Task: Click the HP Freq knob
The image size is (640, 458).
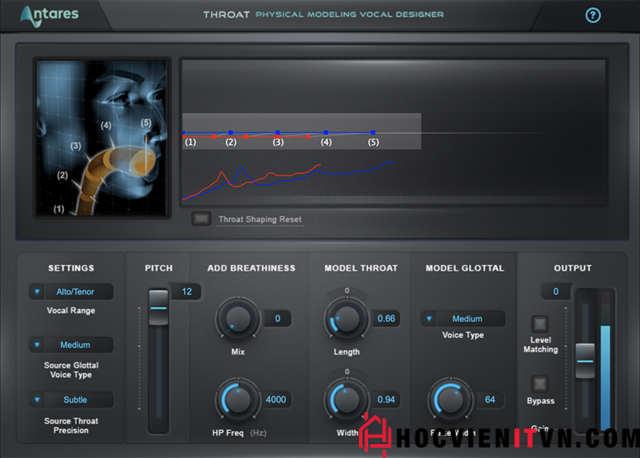Action: click(x=238, y=400)
